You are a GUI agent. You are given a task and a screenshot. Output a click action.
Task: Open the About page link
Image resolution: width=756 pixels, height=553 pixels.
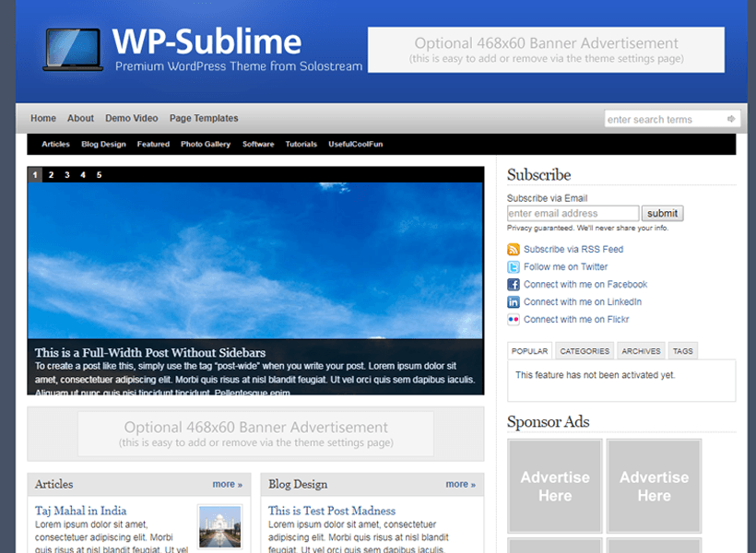[x=80, y=118]
